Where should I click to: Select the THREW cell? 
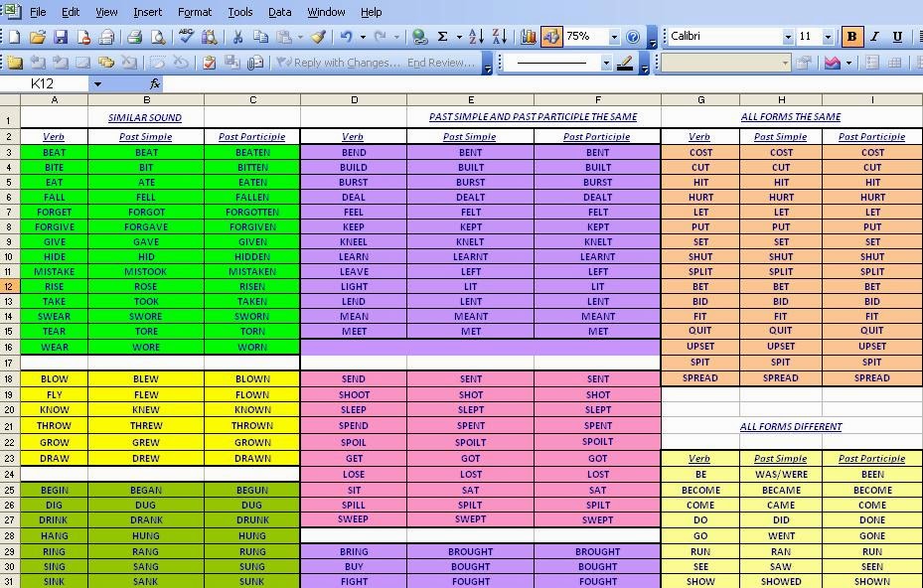[146, 425]
